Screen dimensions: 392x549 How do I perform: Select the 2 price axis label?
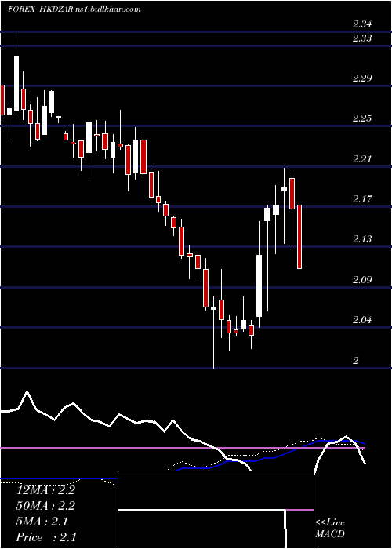(x=356, y=360)
